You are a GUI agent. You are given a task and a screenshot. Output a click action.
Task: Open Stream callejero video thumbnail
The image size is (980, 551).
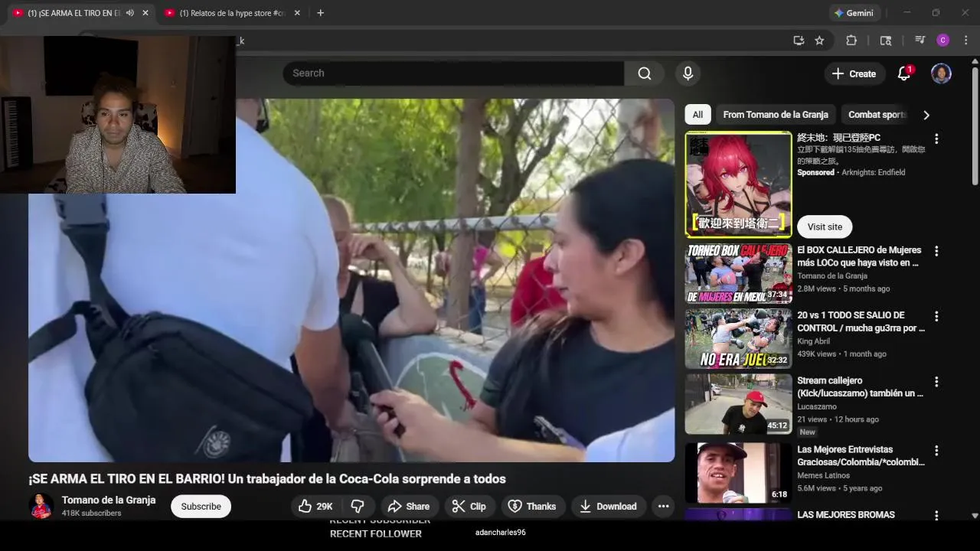[x=738, y=404]
